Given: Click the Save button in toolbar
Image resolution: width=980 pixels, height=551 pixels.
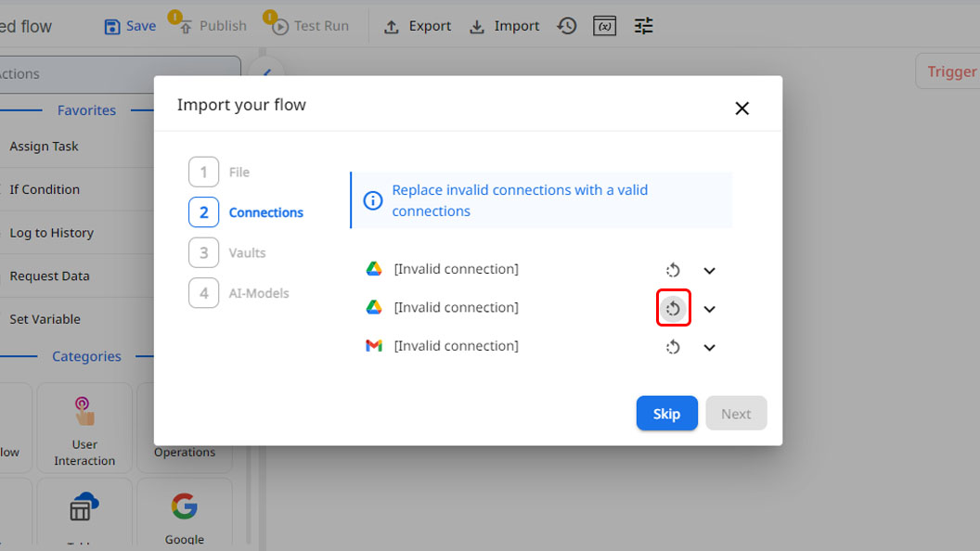Looking at the screenshot, I should [x=130, y=26].
